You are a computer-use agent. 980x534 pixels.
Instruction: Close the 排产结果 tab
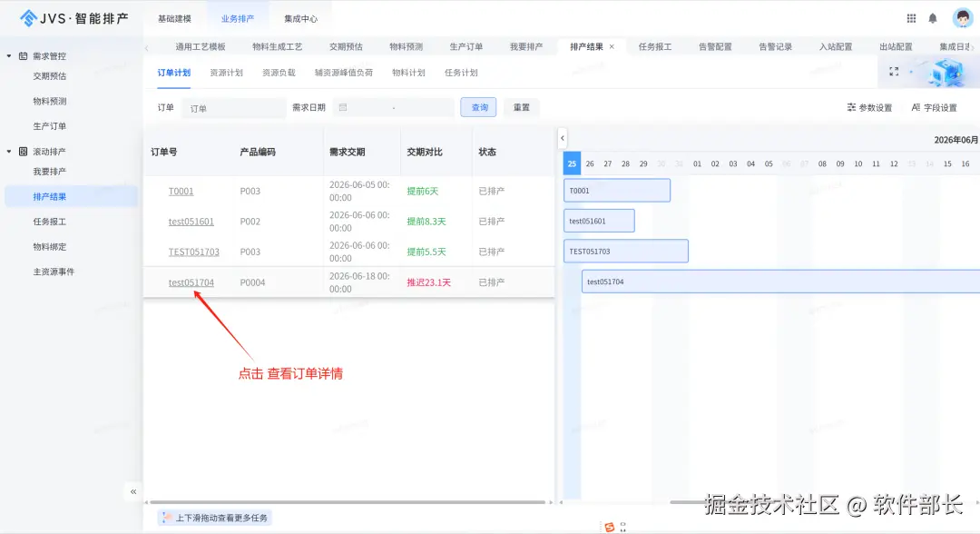[x=612, y=46]
